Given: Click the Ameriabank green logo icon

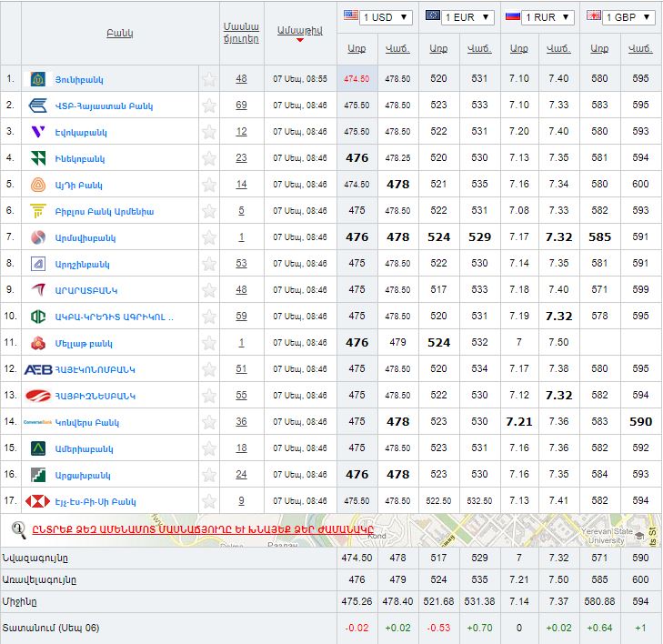Looking at the screenshot, I should (38, 448).
